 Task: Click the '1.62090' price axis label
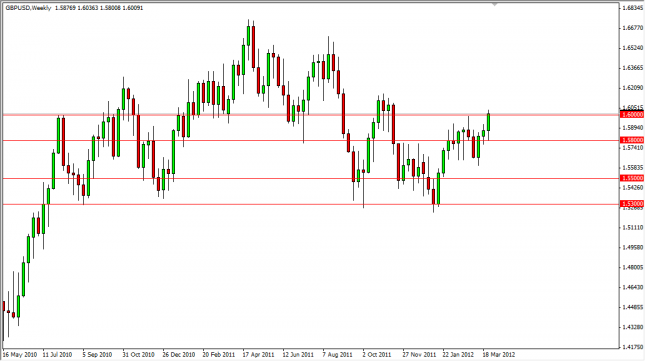[633, 88]
